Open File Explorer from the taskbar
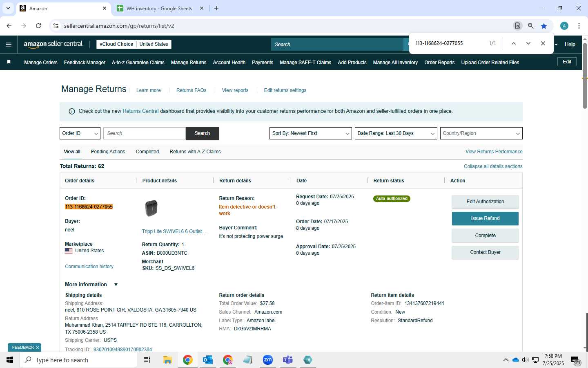 tap(167, 360)
